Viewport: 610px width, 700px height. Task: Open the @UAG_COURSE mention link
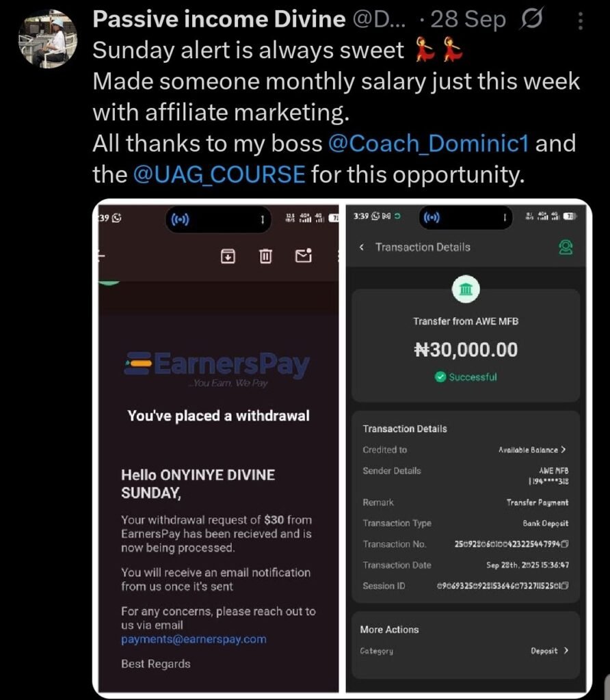(x=220, y=174)
